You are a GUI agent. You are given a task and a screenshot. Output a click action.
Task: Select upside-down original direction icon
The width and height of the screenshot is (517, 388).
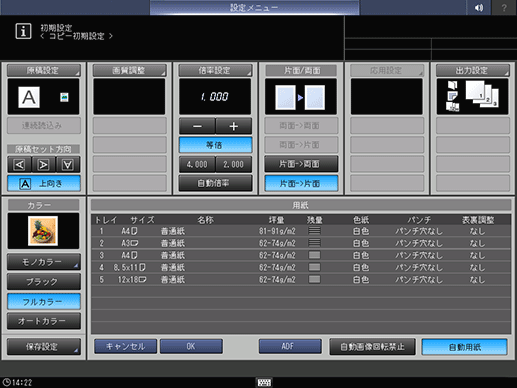tap(68, 165)
